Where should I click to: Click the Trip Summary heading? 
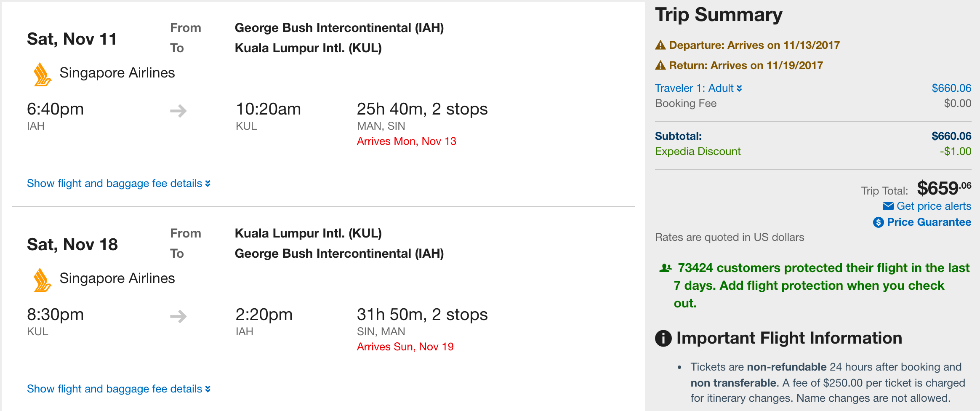point(719,15)
